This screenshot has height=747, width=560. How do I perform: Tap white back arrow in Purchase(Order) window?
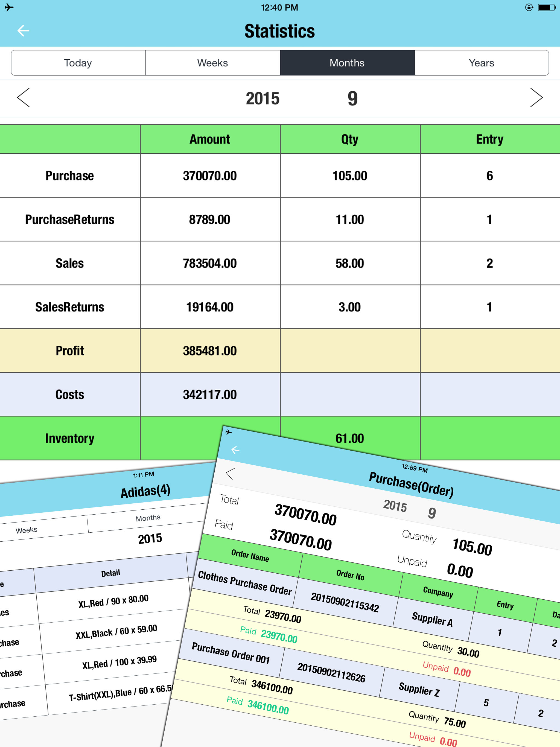tap(235, 450)
